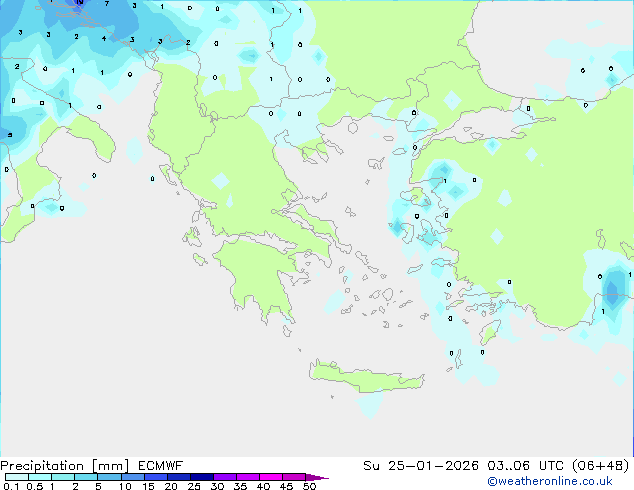Click the legend swatch between 15 and 20
The image size is (634, 490).
tap(156, 477)
